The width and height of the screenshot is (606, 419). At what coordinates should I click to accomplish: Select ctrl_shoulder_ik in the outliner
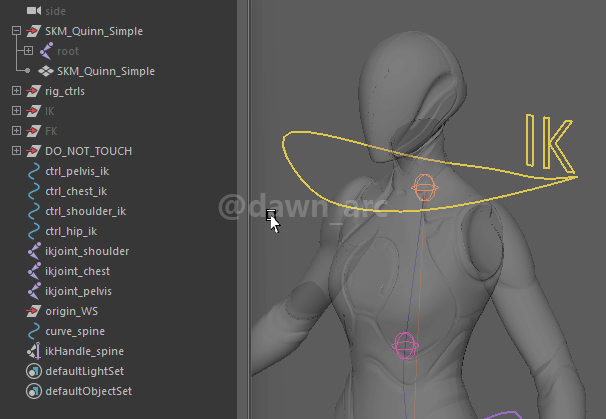(85, 211)
